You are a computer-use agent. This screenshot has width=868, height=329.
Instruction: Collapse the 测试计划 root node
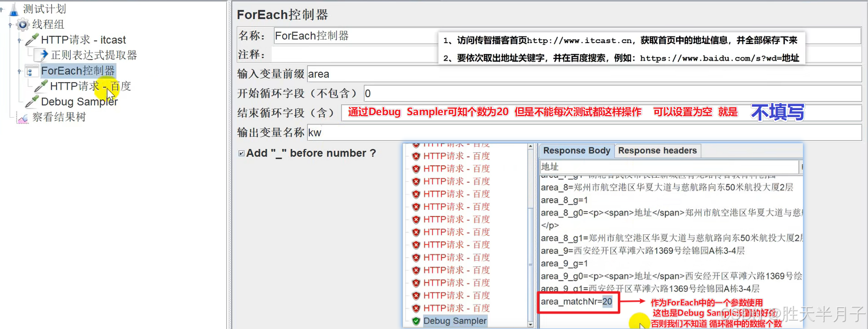pos(2,9)
